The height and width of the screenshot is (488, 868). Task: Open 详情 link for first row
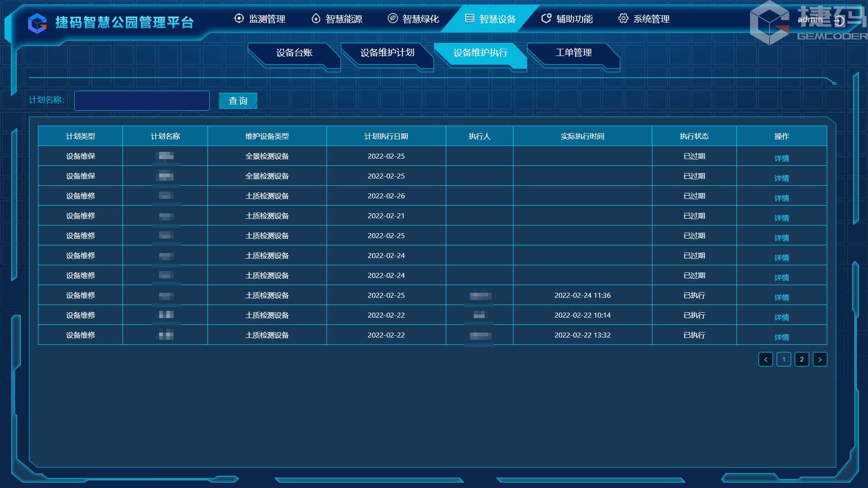[x=781, y=158]
